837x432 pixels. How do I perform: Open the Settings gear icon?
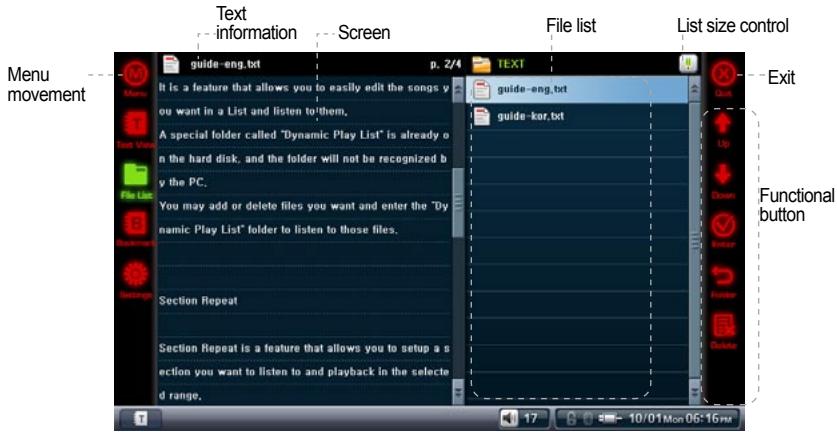[x=136, y=274]
